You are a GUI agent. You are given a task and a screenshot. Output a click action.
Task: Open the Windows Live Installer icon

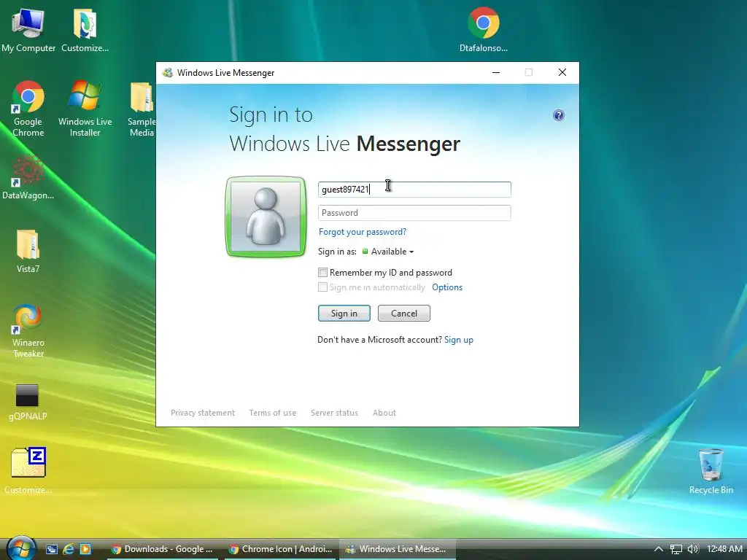pyautogui.click(x=85, y=109)
